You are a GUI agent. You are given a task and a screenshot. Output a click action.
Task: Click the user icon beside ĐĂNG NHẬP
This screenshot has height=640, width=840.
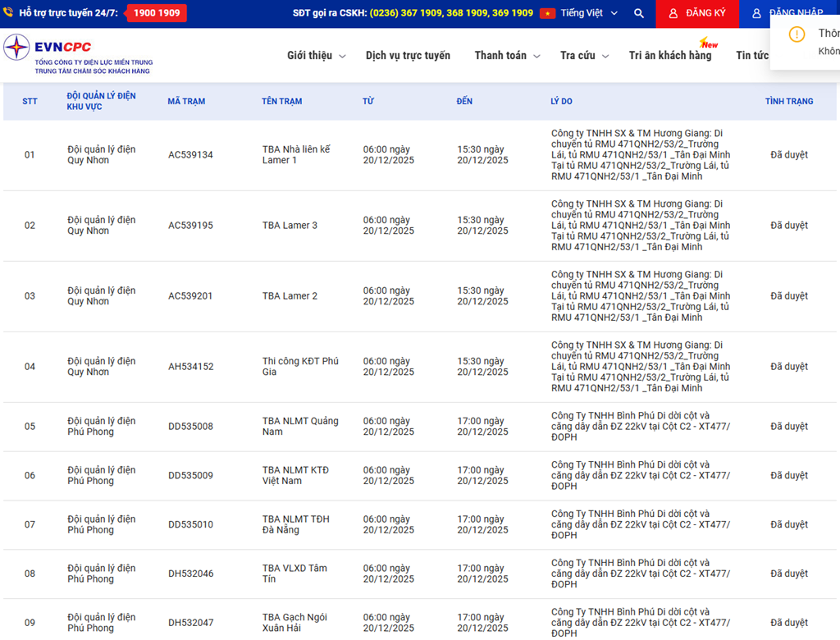coord(756,14)
